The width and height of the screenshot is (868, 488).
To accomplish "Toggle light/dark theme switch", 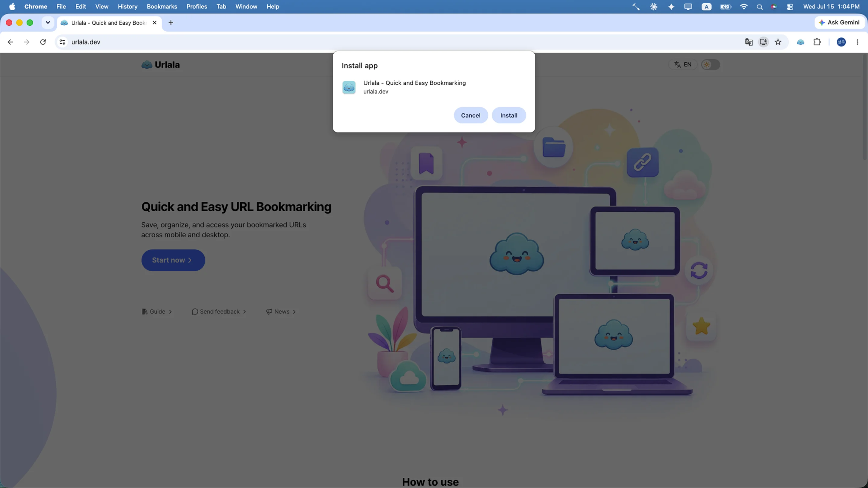I will tap(711, 64).
